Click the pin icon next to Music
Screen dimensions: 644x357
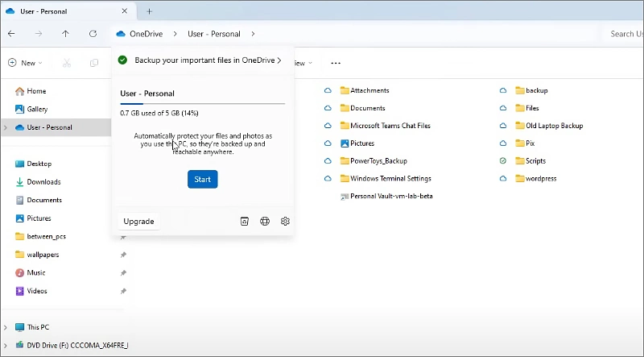(x=123, y=273)
